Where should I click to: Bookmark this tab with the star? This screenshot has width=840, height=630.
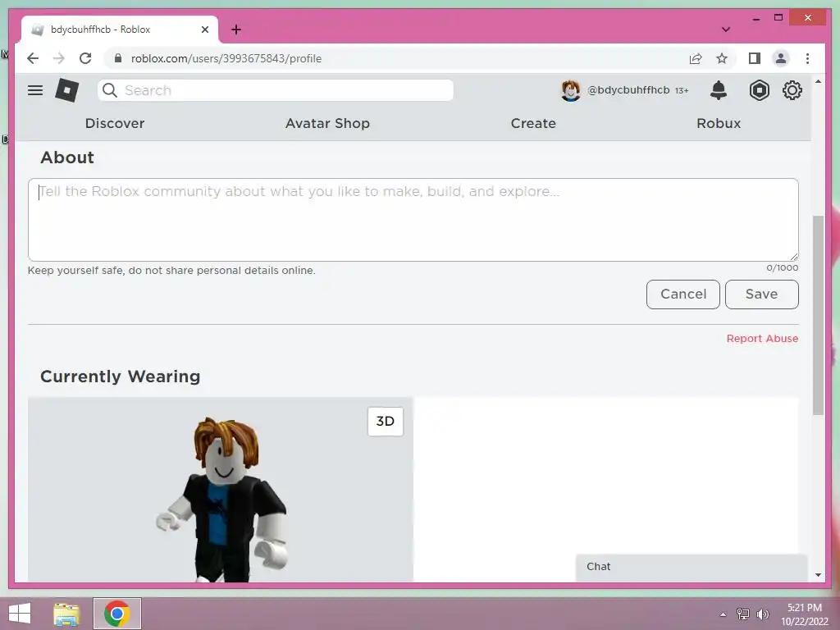point(722,58)
